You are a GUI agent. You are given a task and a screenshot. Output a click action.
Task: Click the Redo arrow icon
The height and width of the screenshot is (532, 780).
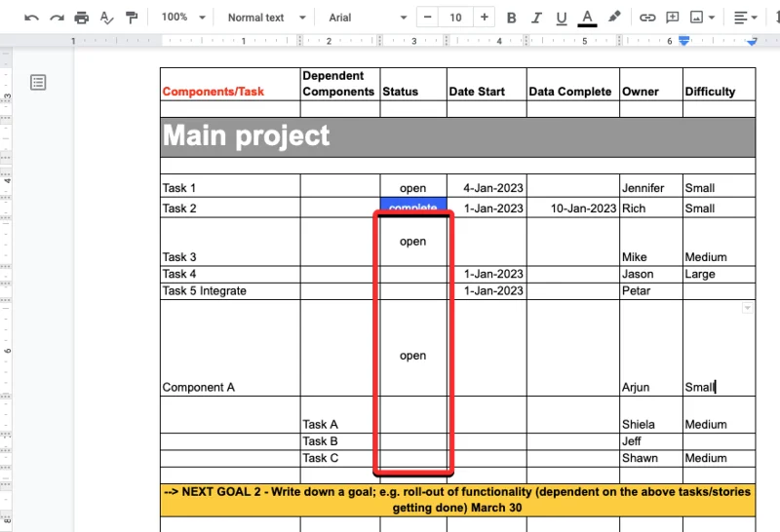pyautogui.click(x=57, y=18)
